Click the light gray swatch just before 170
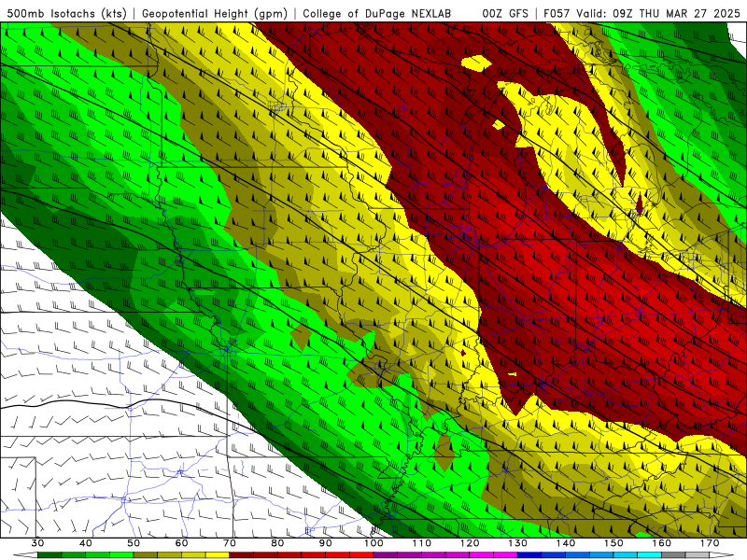The height and width of the screenshot is (560, 747). (698, 555)
